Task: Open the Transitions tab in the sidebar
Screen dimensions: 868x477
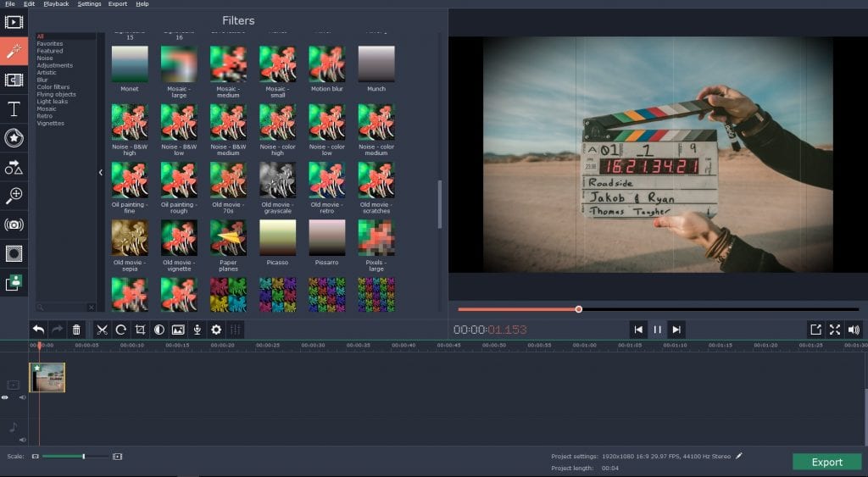Action: (14, 80)
